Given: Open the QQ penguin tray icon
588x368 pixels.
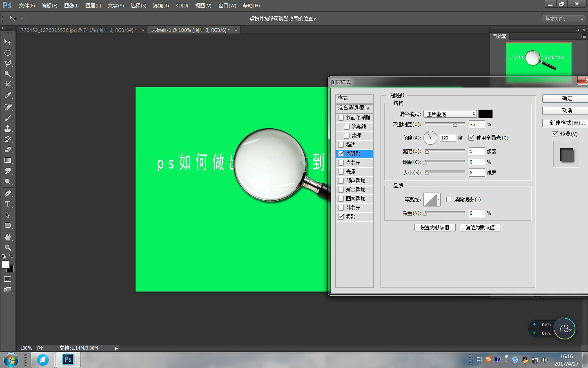Looking at the screenshot, I should (525, 360).
